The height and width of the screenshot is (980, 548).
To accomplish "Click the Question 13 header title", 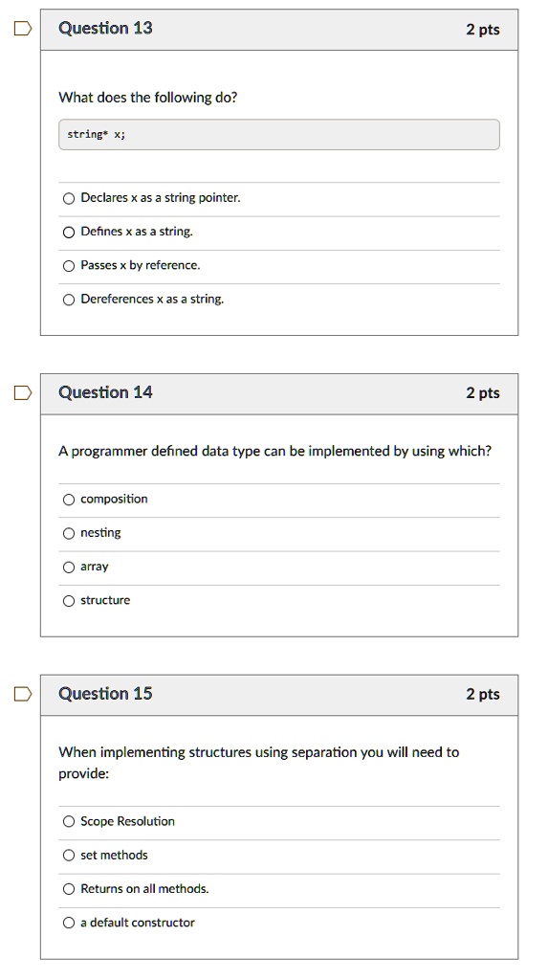I will coord(105,28).
